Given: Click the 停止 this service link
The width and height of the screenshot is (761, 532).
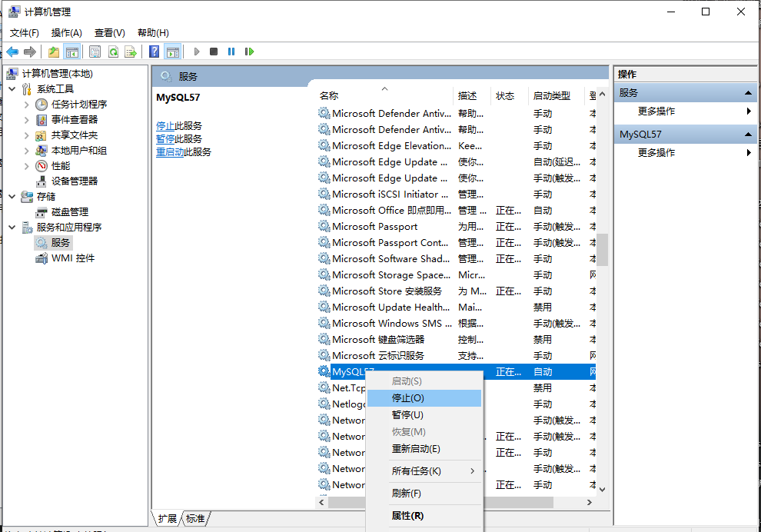Looking at the screenshot, I should click(165, 126).
